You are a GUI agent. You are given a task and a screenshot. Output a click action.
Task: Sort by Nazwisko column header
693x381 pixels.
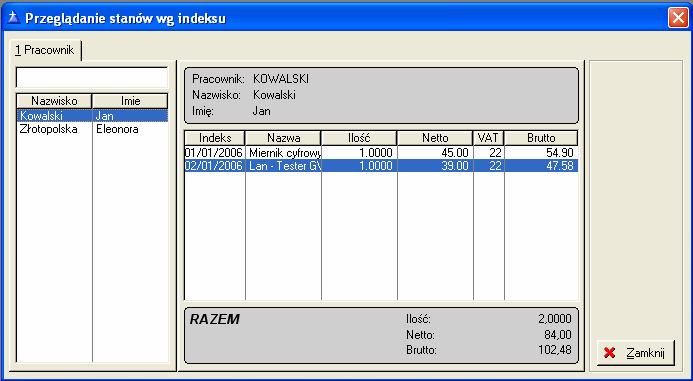tap(54, 101)
